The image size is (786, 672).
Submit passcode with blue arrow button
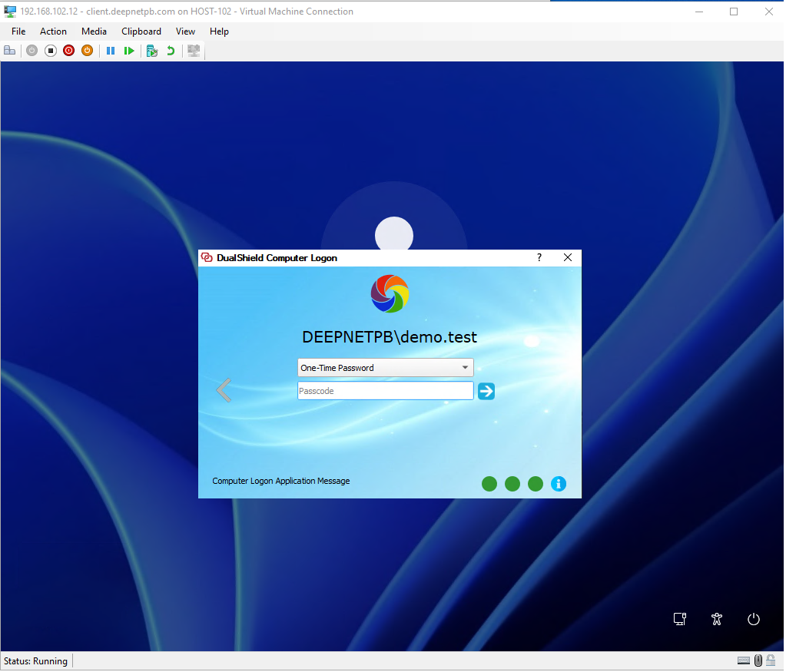[x=486, y=391]
